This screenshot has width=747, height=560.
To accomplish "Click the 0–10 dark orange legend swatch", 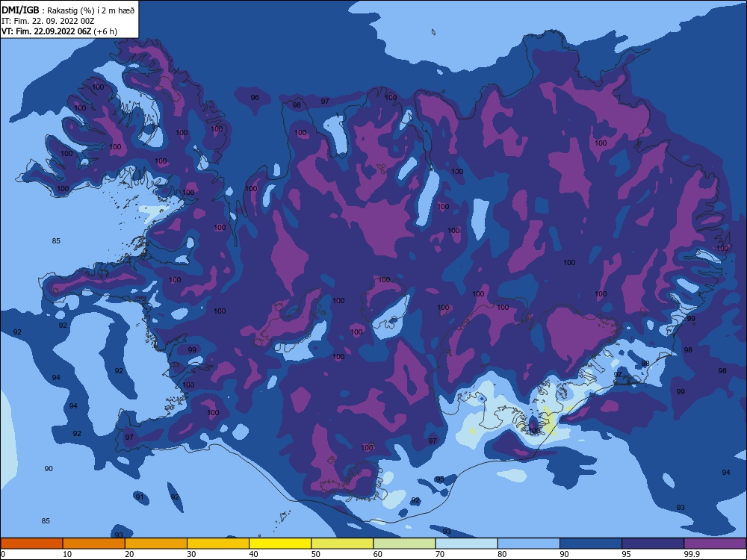I will pos(31,544).
